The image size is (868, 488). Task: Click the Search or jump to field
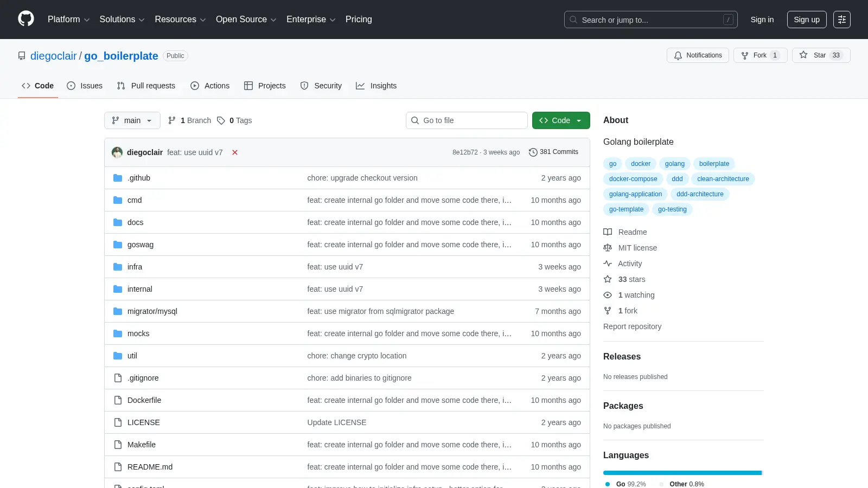(651, 20)
